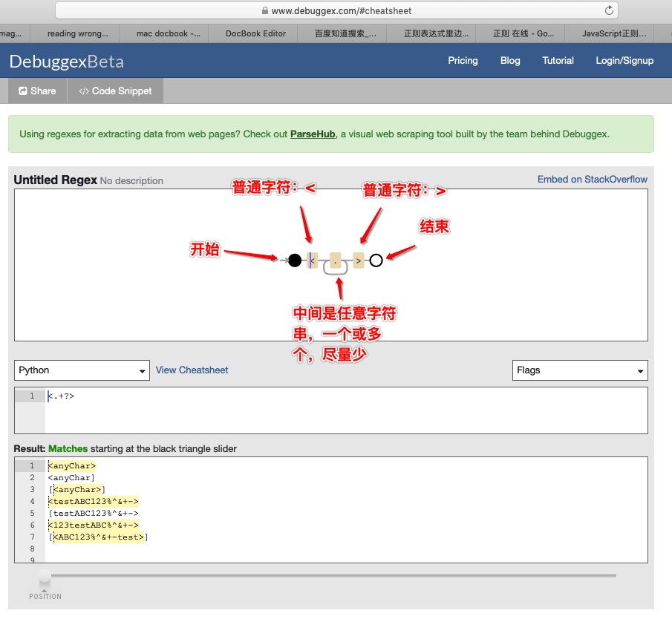Click the DebuggexBeta logo
Viewport: 672px width, 619px height.
[66, 62]
